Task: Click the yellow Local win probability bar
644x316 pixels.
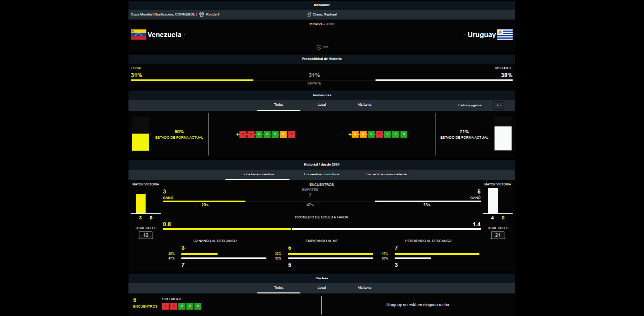Action: (192, 80)
